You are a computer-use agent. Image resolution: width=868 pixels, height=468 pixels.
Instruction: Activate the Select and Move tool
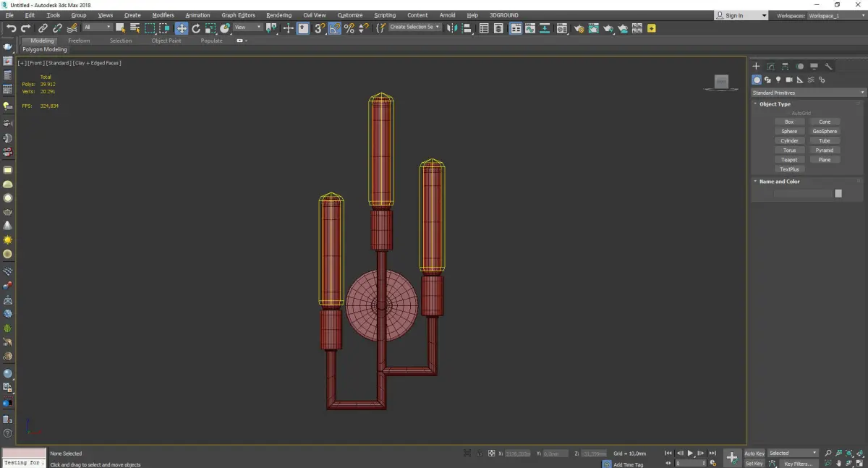[181, 28]
